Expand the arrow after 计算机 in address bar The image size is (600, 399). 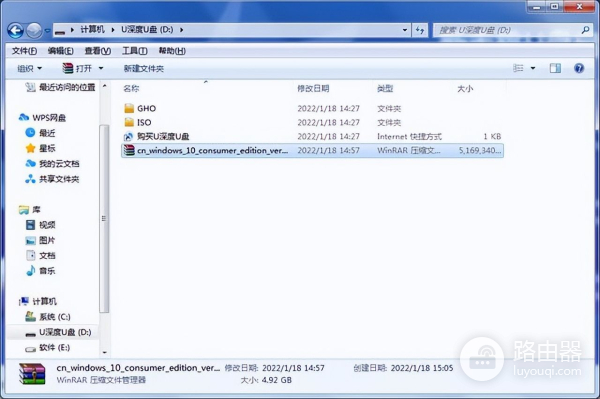tap(113, 30)
